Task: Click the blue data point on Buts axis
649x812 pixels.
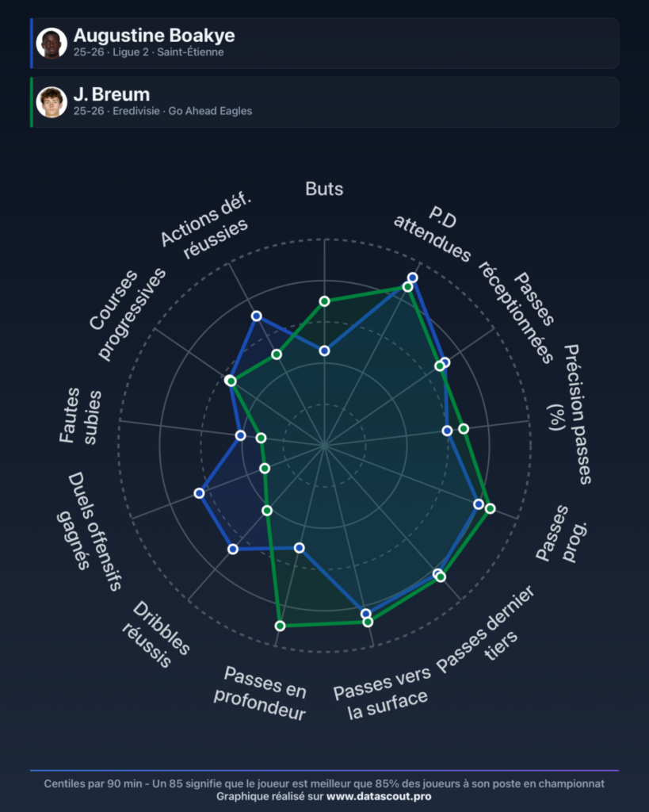Action: [325, 351]
